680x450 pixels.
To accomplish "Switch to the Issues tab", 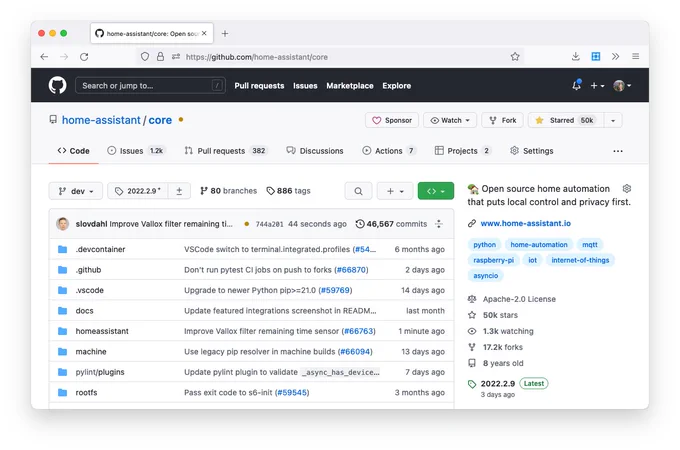I will coord(137,151).
